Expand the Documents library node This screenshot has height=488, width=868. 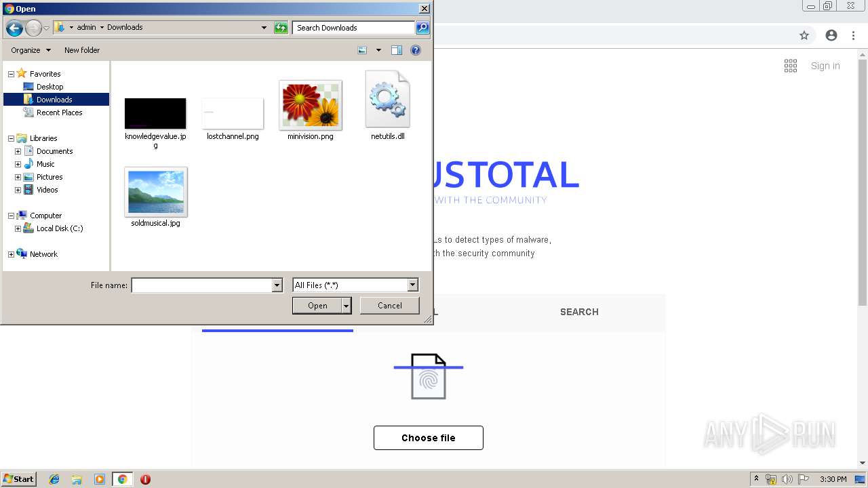click(x=18, y=151)
